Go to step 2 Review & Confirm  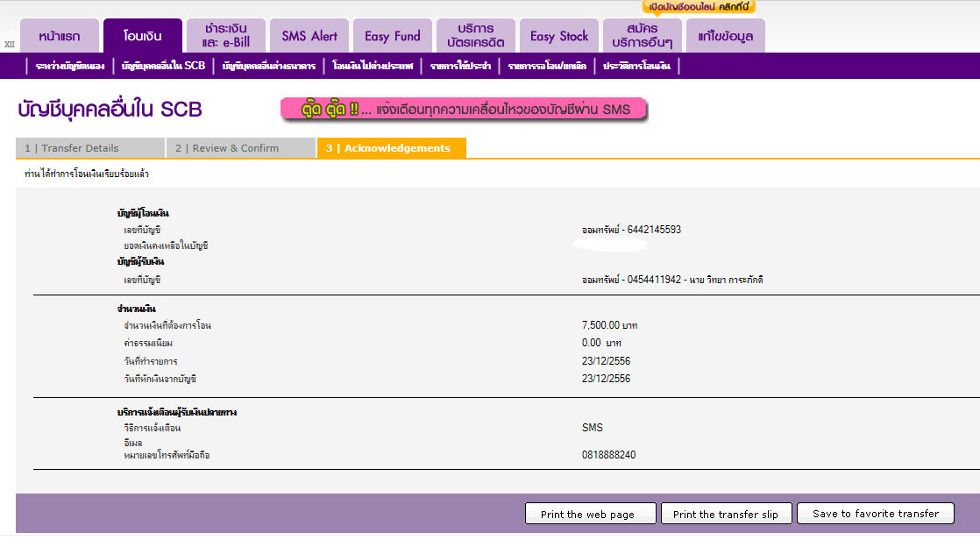coord(241,148)
